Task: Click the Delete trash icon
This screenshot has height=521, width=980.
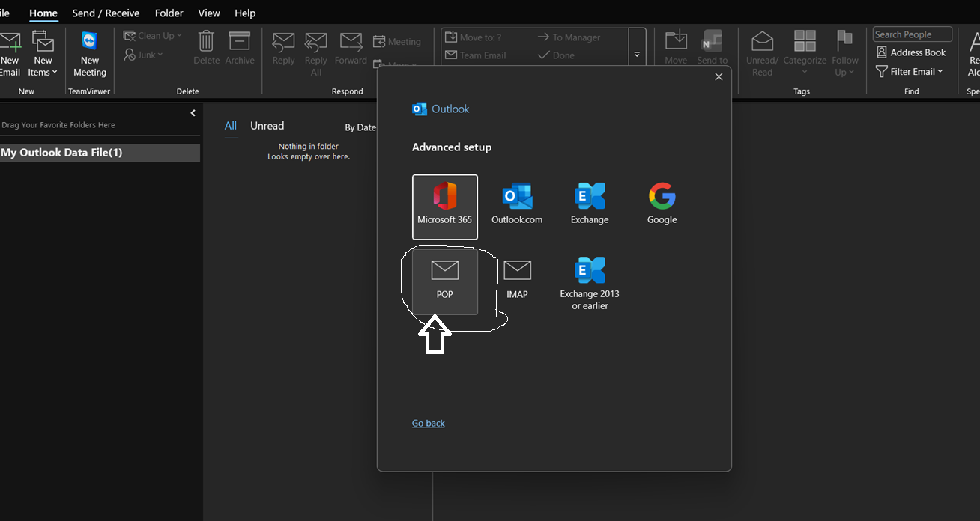Action: [206, 48]
